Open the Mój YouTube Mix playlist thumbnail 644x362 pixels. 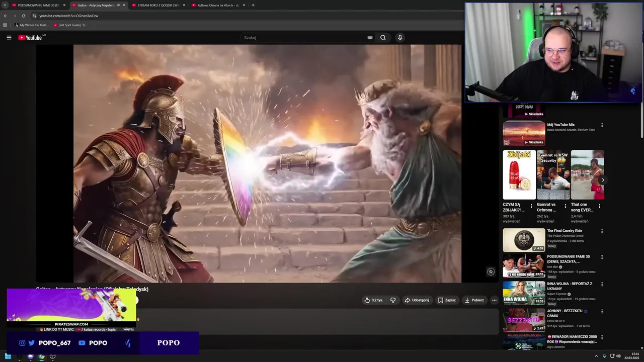[x=524, y=133]
